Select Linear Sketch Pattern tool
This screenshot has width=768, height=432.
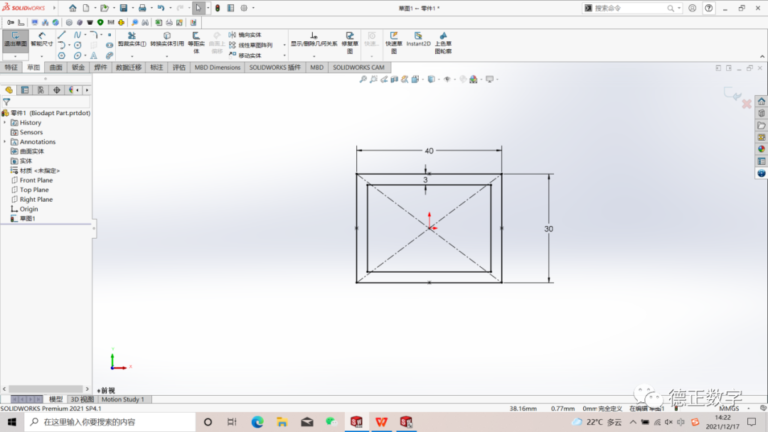250,45
